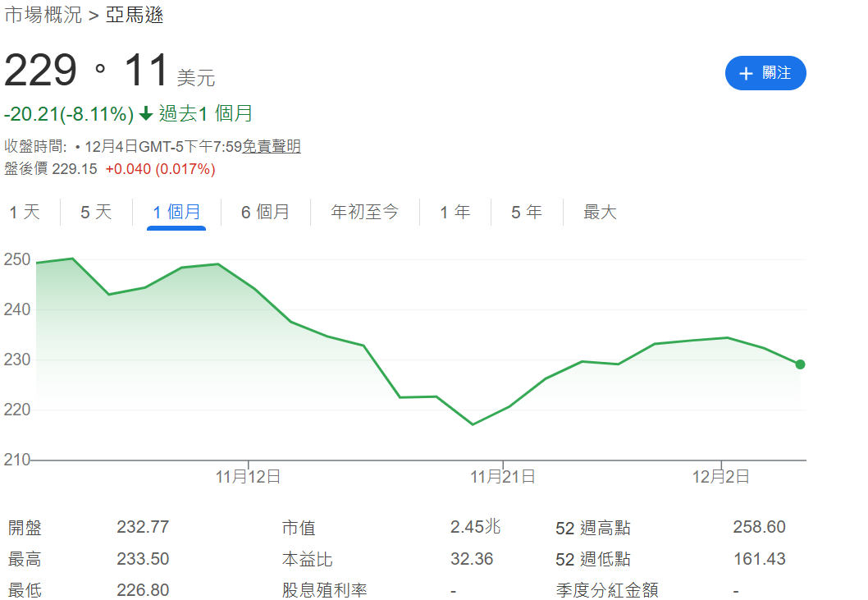Select the 最大 time range
The width and height of the screenshot is (868, 600).
pos(599,212)
